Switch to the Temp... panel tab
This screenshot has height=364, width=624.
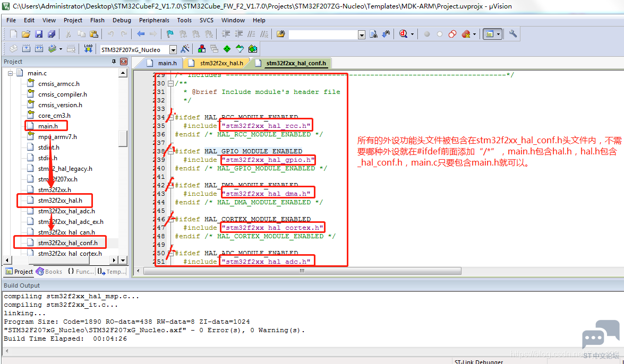coord(112,272)
